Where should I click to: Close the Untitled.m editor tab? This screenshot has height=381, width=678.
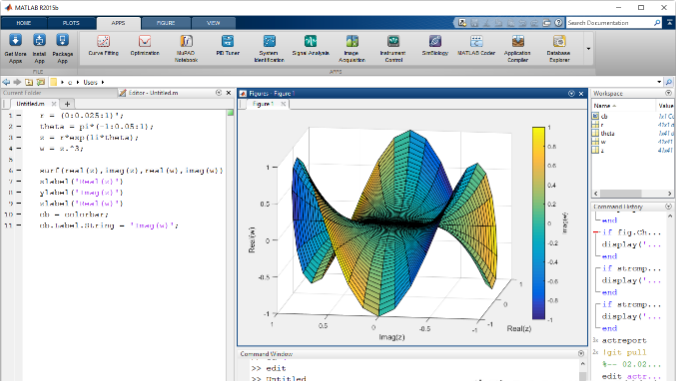[54, 104]
